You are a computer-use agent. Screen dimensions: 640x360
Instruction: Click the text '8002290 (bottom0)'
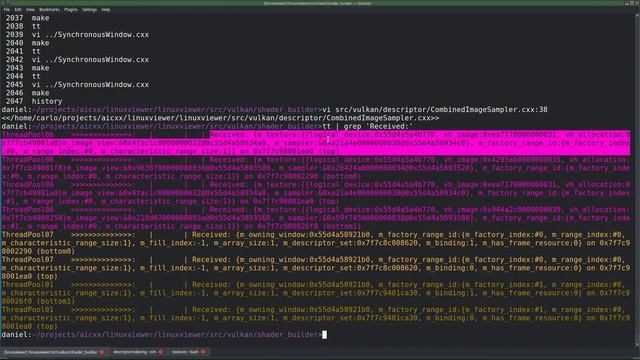[x=38, y=251]
